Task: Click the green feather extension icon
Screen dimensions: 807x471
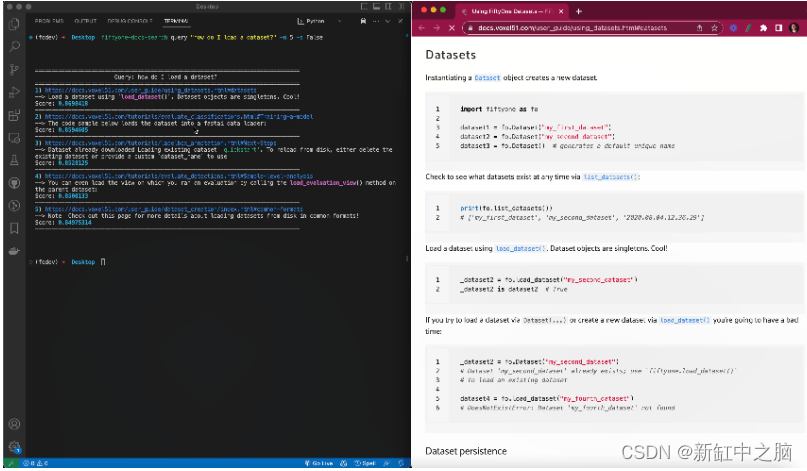Action: (748, 28)
